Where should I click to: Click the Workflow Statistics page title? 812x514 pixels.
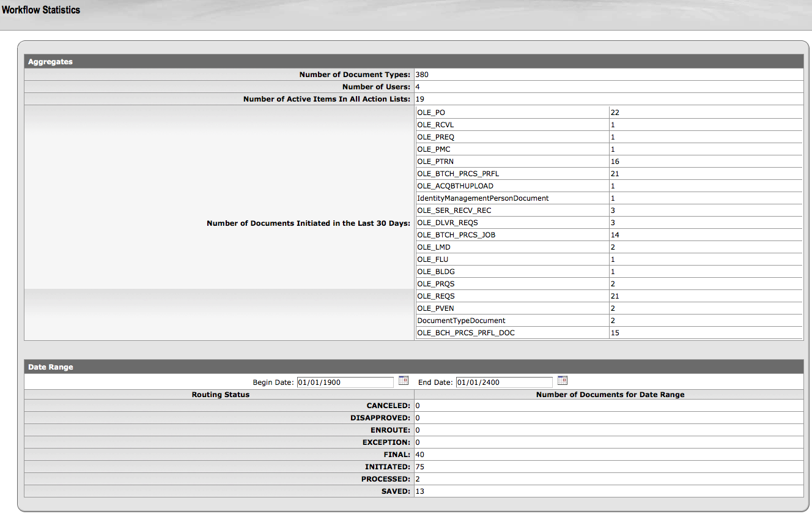[41, 10]
